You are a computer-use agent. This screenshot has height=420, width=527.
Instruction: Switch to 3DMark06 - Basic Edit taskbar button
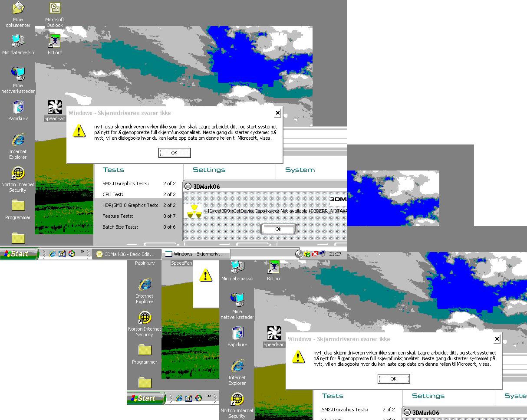click(x=126, y=254)
